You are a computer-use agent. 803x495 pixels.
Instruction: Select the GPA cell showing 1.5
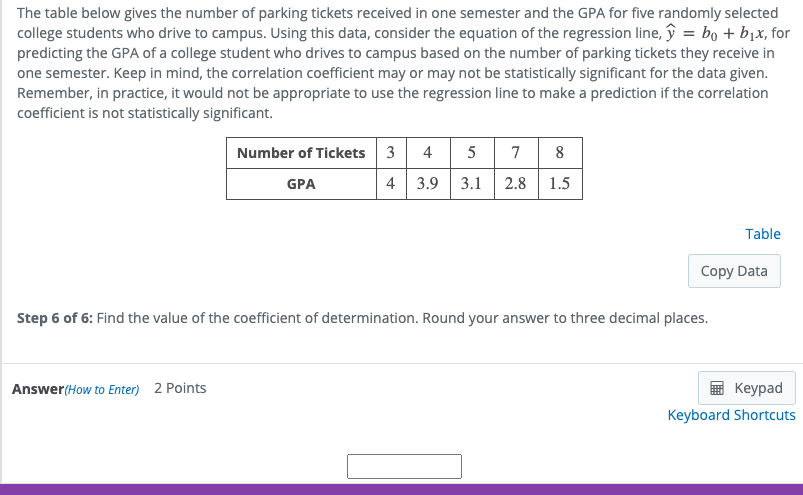pyautogui.click(x=559, y=184)
